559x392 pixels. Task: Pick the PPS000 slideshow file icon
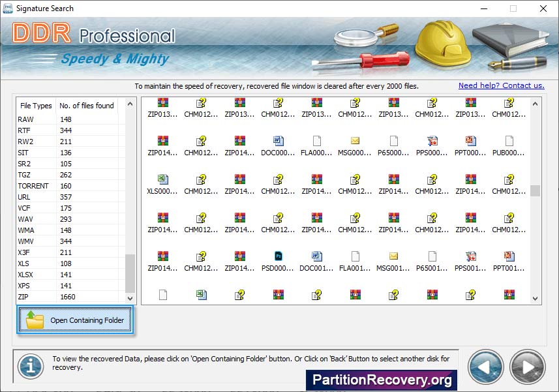pyautogui.click(x=432, y=141)
